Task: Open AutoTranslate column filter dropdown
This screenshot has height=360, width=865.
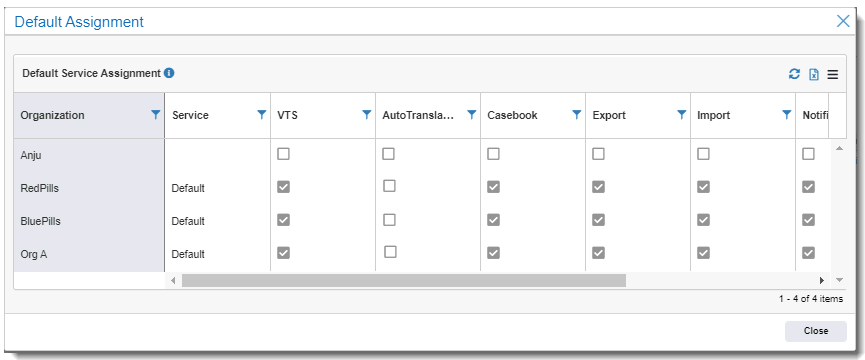Action: tap(472, 115)
